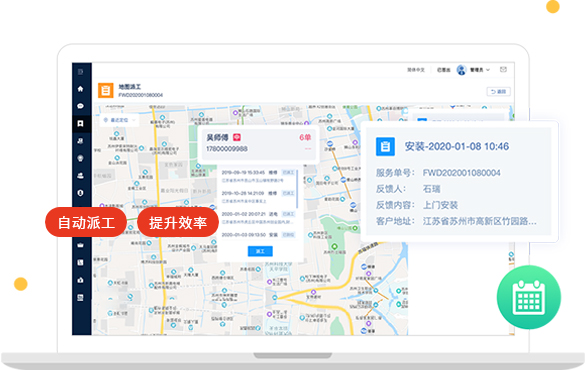Click the phone number 17800009988
The height and width of the screenshot is (370, 585).
[227, 149]
